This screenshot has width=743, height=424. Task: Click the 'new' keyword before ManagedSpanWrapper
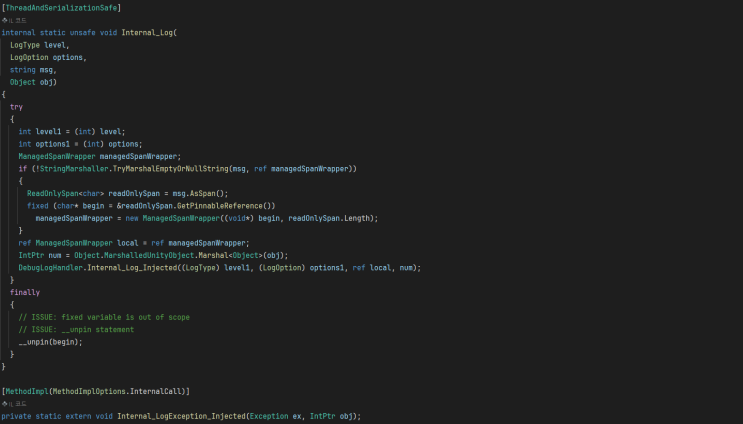click(132, 218)
